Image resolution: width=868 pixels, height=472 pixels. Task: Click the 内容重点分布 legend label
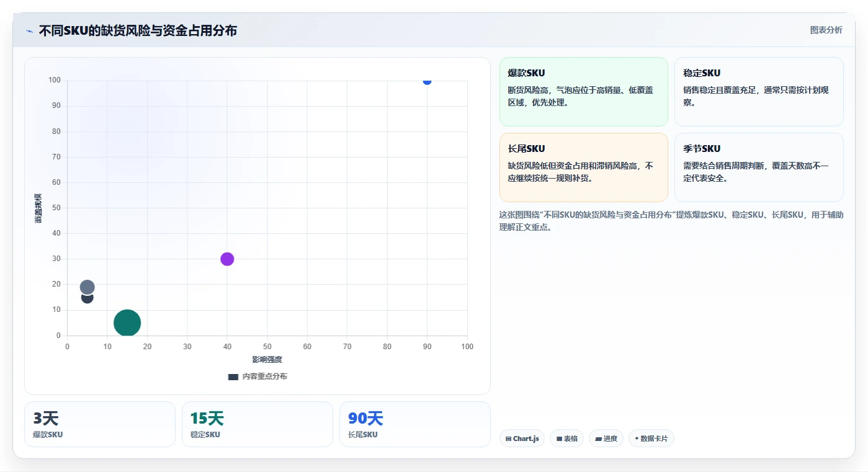pyautogui.click(x=265, y=376)
